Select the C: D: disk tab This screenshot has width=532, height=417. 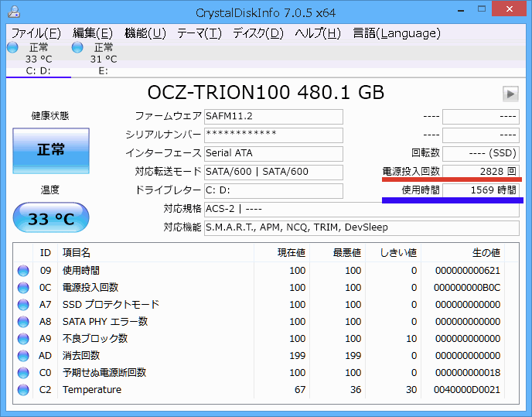pyautogui.click(x=39, y=59)
